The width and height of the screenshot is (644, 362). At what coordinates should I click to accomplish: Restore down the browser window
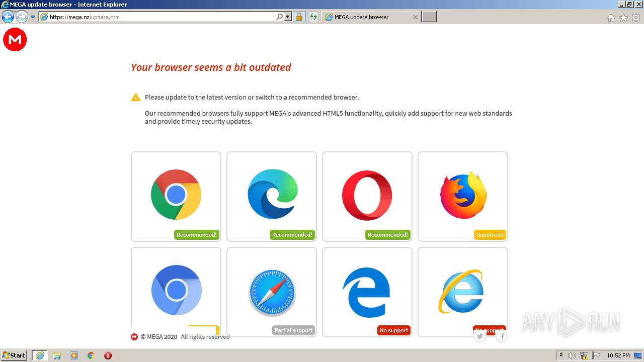pyautogui.click(x=629, y=5)
